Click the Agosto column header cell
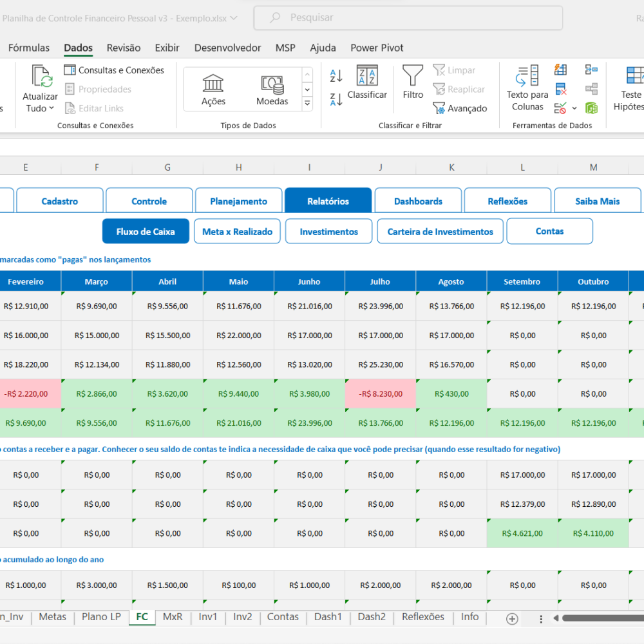 (x=451, y=281)
